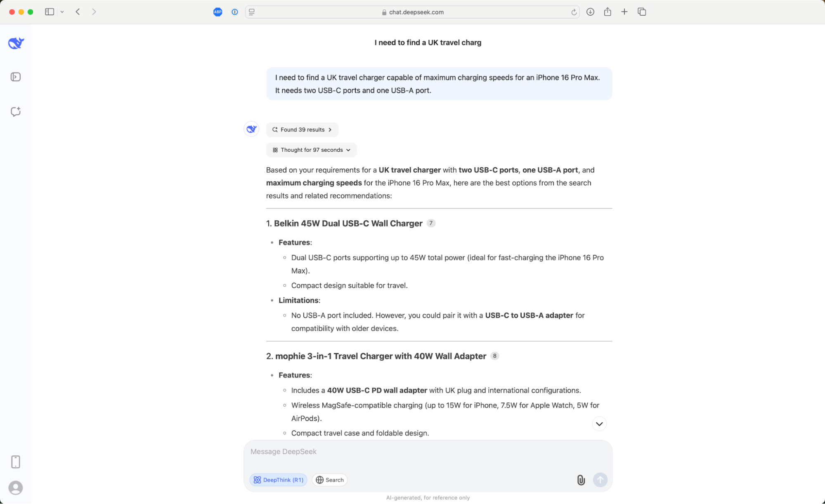Click the share page icon
Viewport: 825px width, 504px height.
[x=608, y=12]
